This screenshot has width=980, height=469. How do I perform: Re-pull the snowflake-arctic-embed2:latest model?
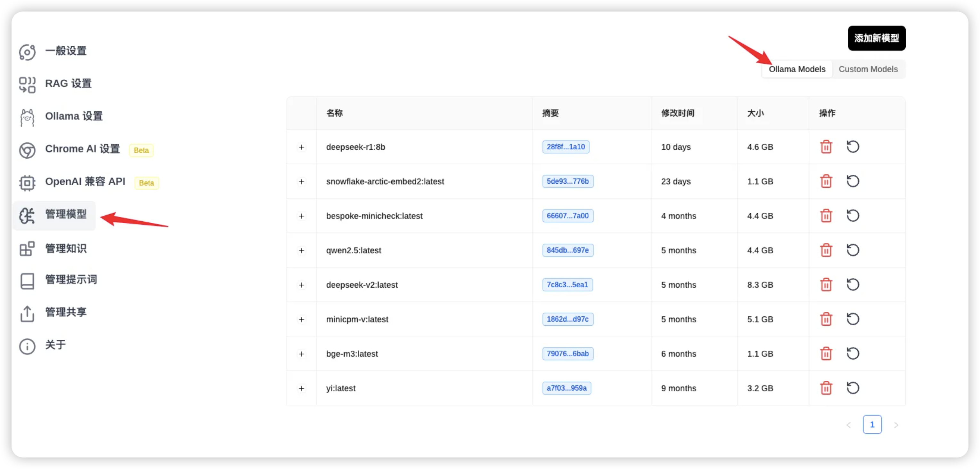click(x=853, y=181)
